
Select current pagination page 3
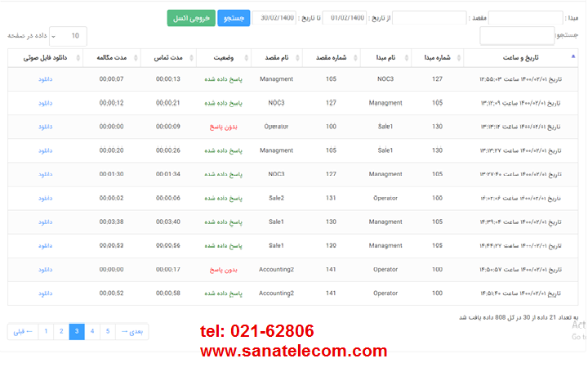(x=77, y=331)
